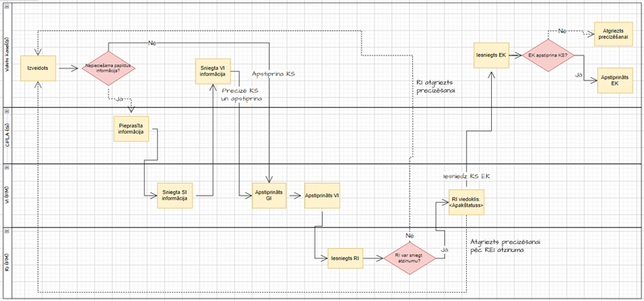Click the 'Apstiprina KS' connector label
The image size is (644, 301).
(274, 74)
